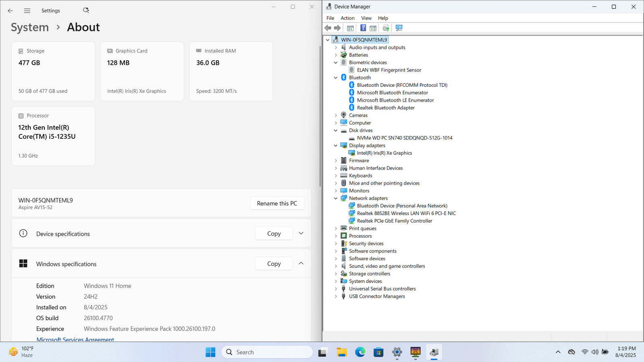Expand Device specifications section chevron

[x=301, y=233]
